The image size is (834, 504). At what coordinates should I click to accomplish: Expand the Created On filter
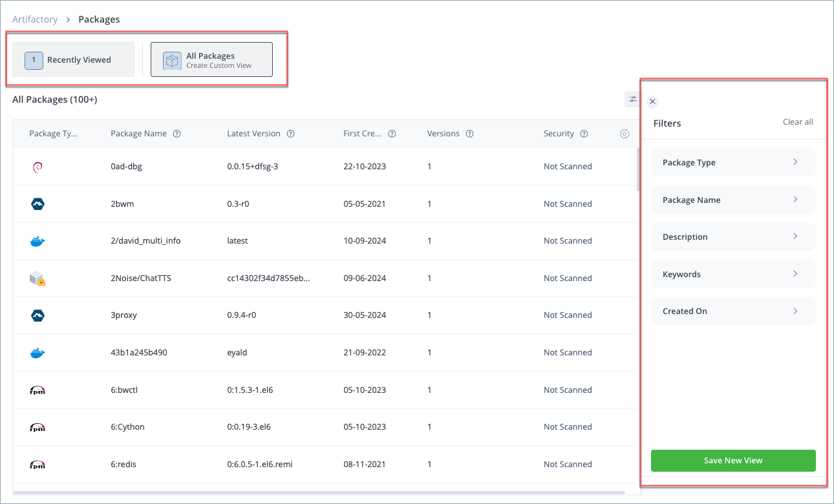[x=732, y=311]
